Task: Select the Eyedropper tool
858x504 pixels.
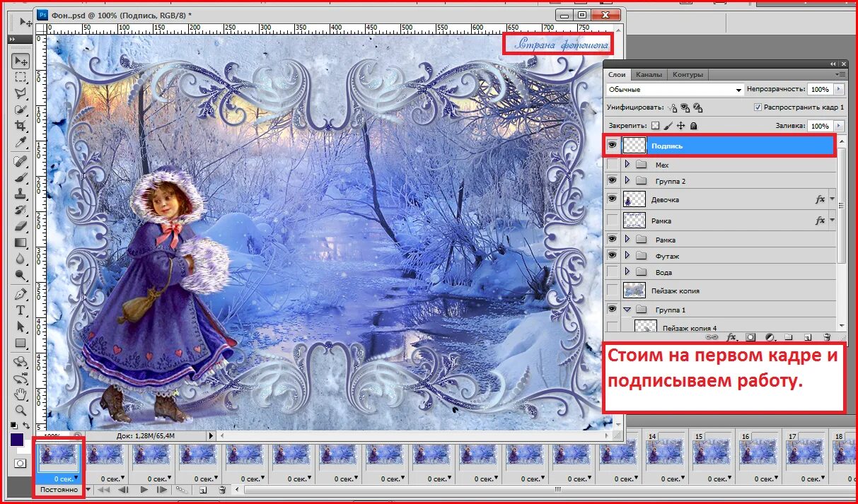Action: (21, 143)
